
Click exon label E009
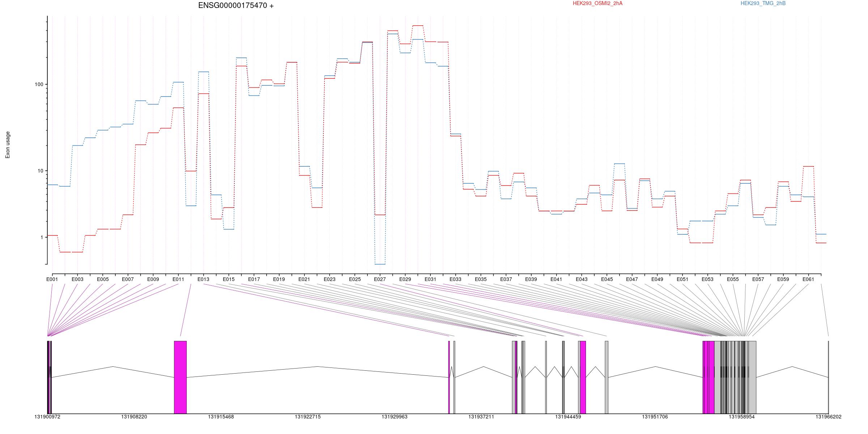point(153,279)
